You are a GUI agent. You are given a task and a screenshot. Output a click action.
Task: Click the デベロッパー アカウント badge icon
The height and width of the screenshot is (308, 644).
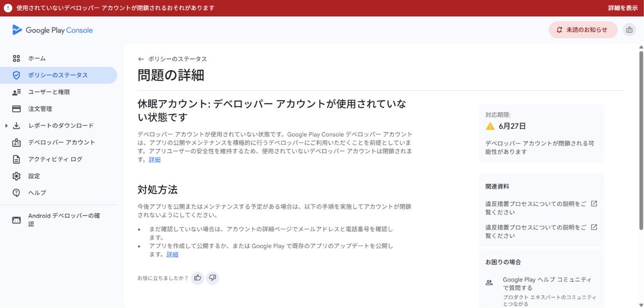click(17, 142)
